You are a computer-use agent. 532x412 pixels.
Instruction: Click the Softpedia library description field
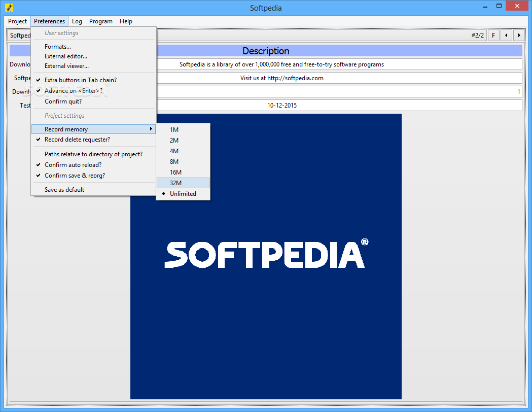pos(339,64)
